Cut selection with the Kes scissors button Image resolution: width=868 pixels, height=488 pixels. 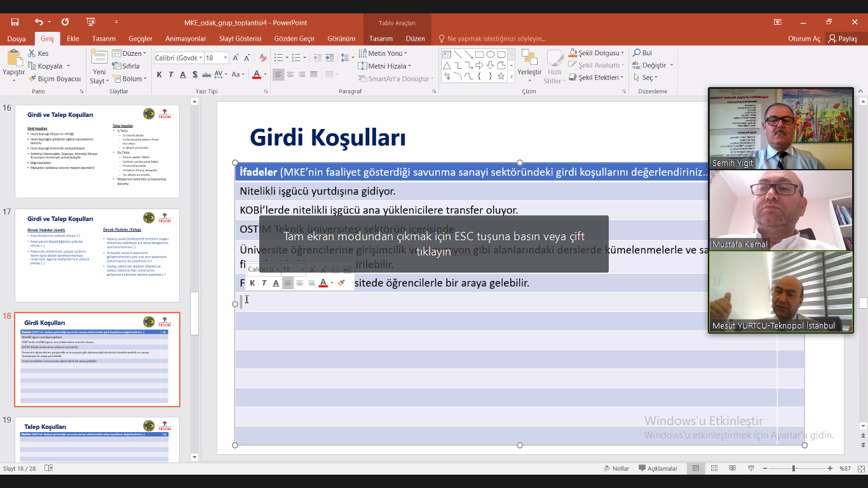click(x=38, y=53)
